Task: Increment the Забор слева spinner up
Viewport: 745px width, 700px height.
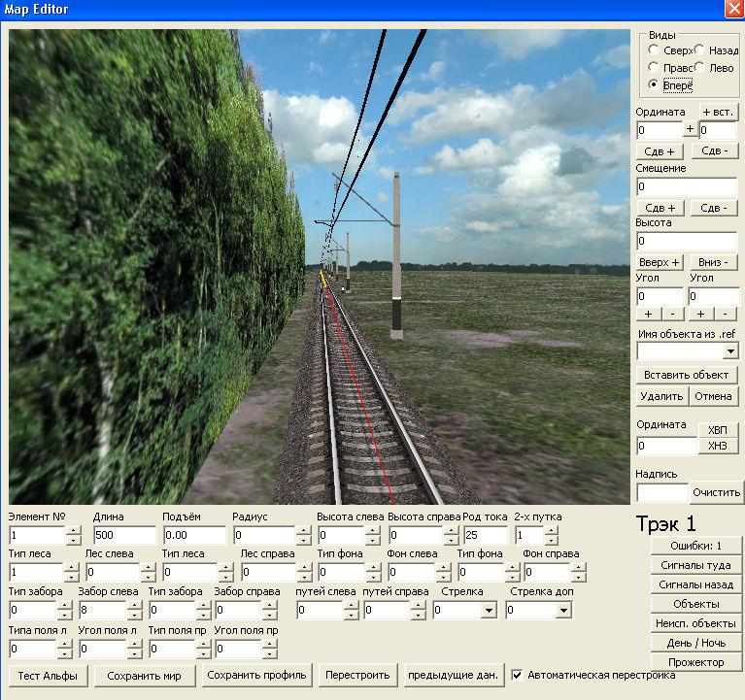Action: coord(134,606)
